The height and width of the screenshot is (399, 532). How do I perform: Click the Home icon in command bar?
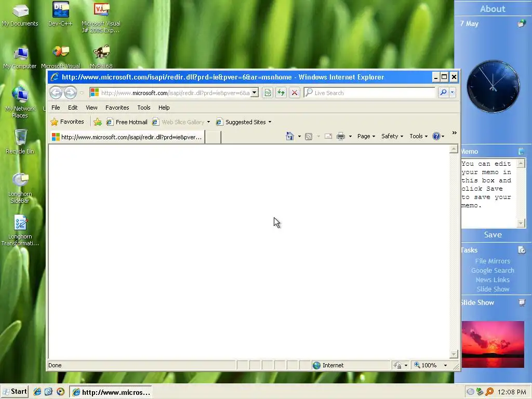click(x=290, y=136)
